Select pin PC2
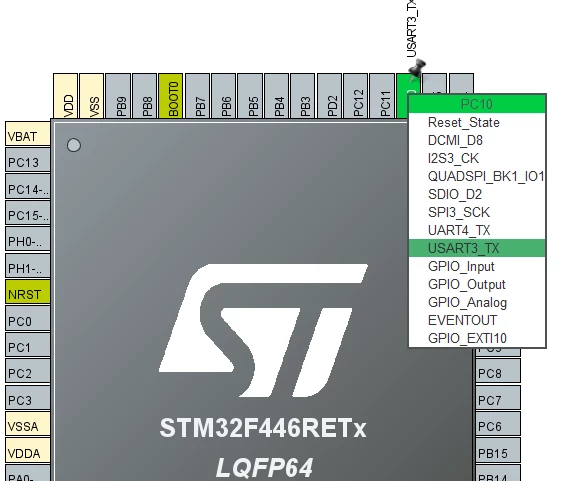The image size is (574, 481). coord(28,371)
